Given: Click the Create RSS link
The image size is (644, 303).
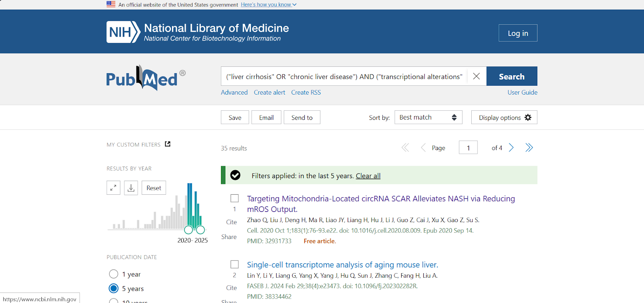Looking at the screenshot, I should [x=306, y=92].
